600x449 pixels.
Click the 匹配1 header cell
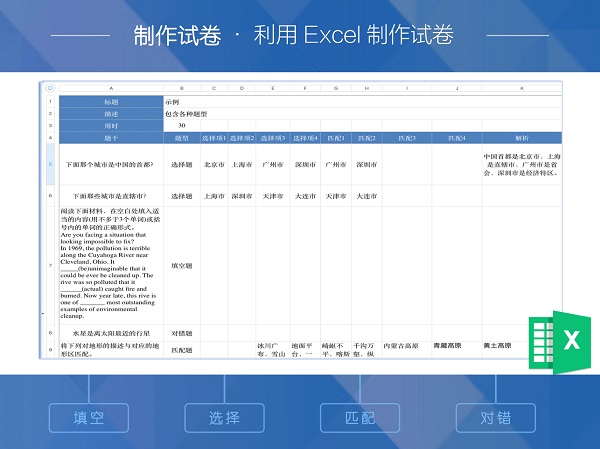pos(336,138)
